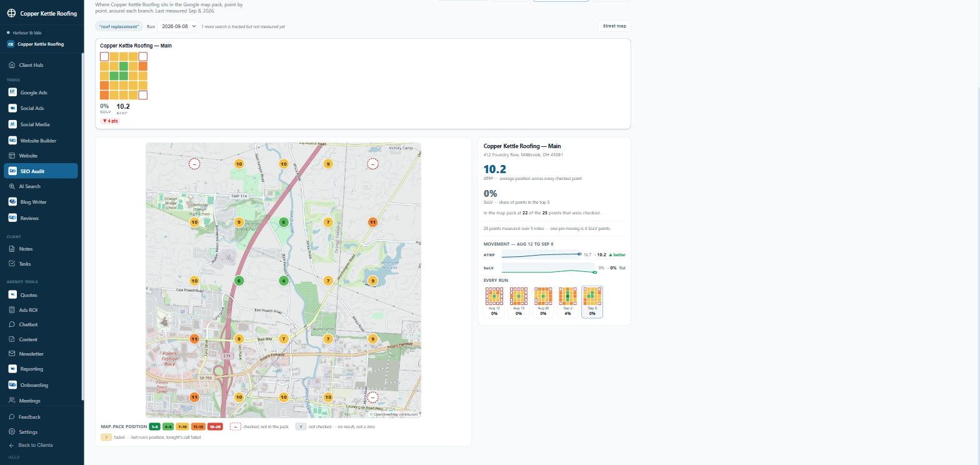Open the Feedback chat icon
The height and width of the screenshot is (465, 980).
tap(12, 417)
